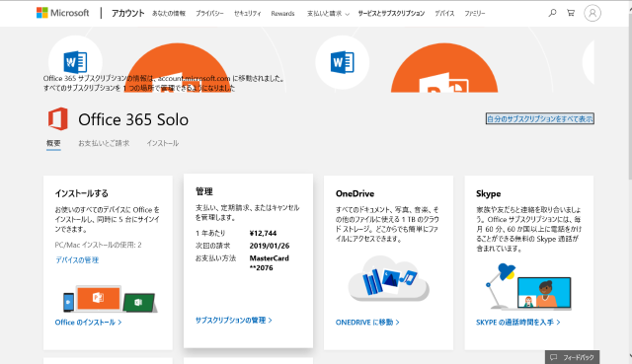
Task: Click MasterCard **2076 payment method
Action: 270,263
